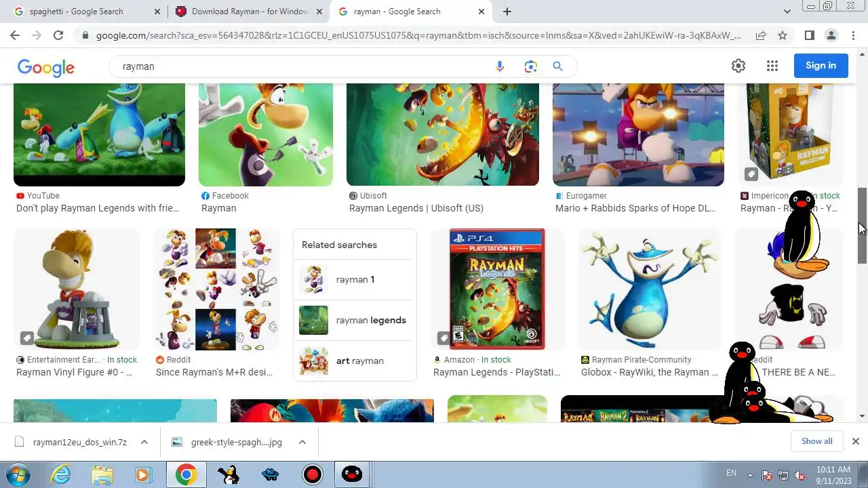Image resolution: width=868 pixels, height=488 pixels.
Task: Open options for greek-style-spagh jpg download
Action: [302, 442]
